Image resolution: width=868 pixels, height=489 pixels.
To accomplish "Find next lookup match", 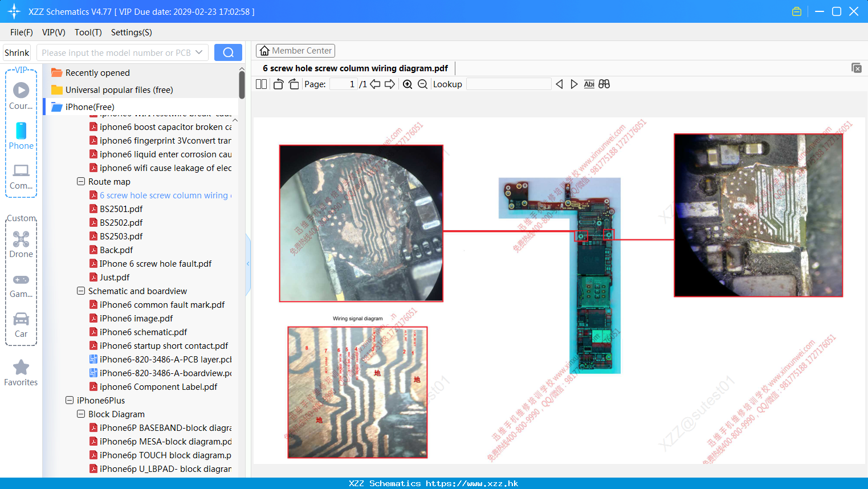I will [574, 84].
